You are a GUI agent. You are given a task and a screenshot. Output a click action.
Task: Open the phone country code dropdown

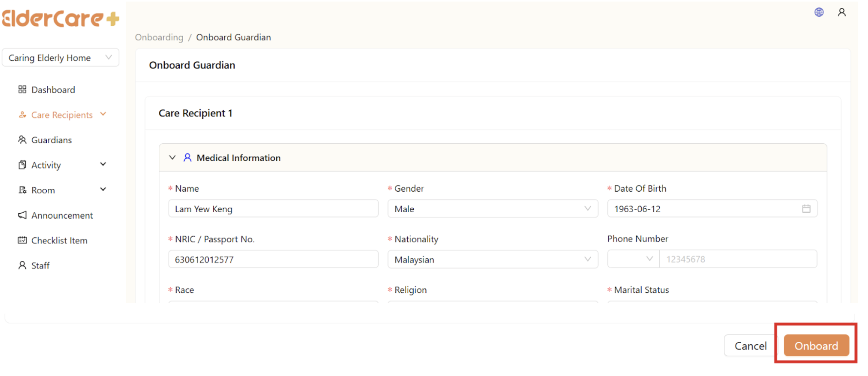(633, 259)
